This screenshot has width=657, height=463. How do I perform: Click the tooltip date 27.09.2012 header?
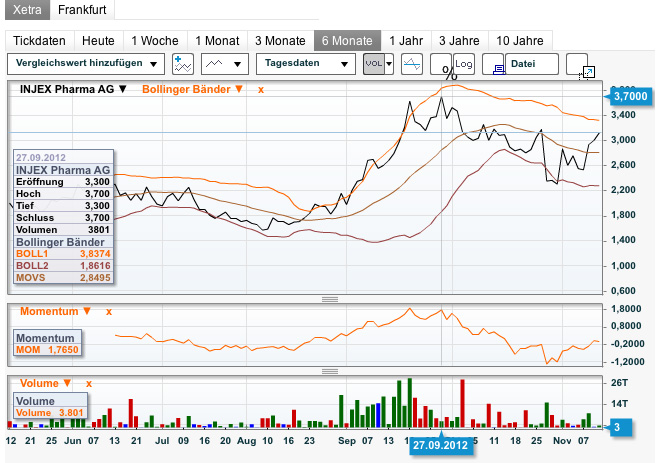point(41,158)
